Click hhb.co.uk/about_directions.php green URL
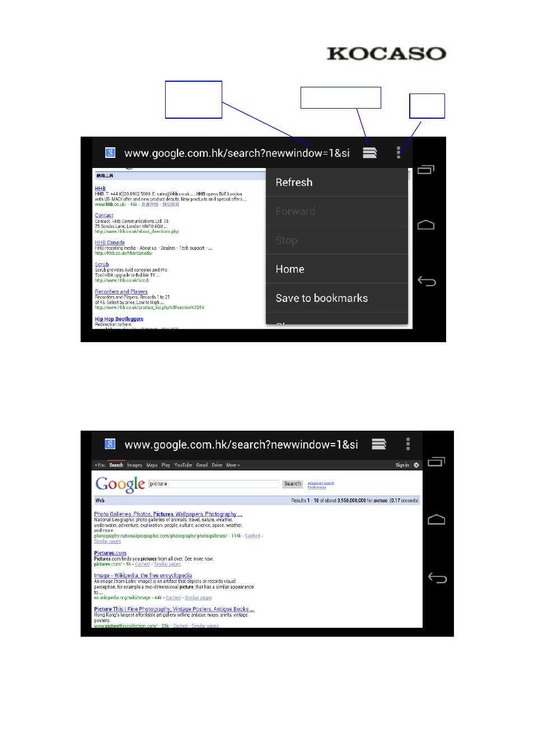Screen dimensions: 534x756 [137, 231]
